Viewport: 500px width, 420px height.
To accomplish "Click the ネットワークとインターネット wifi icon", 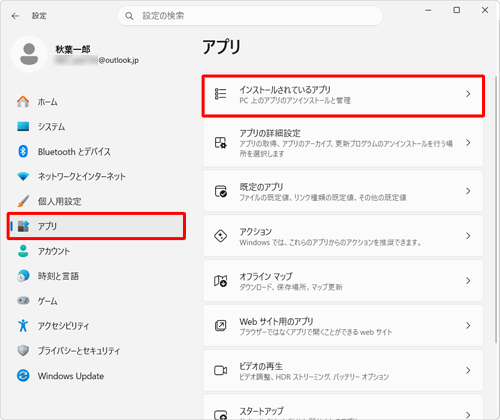I will (23, 176).
